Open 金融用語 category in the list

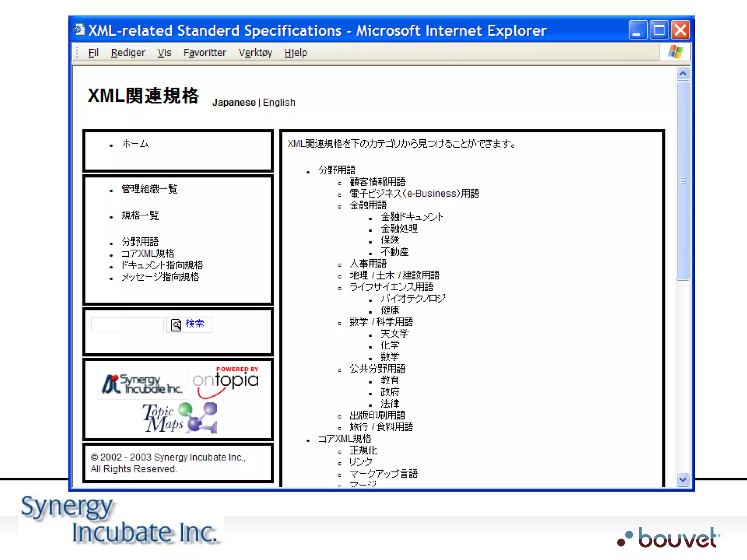click(x=368, y=205)
